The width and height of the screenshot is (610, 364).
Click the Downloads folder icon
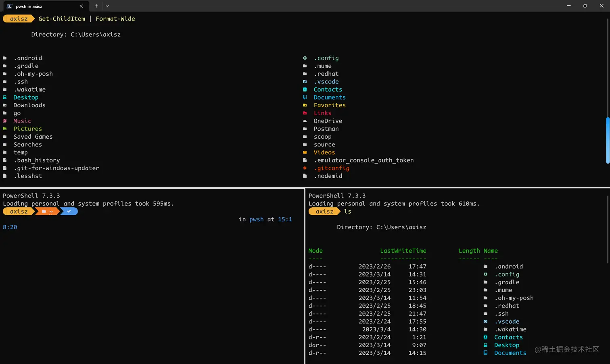[5, 105]
